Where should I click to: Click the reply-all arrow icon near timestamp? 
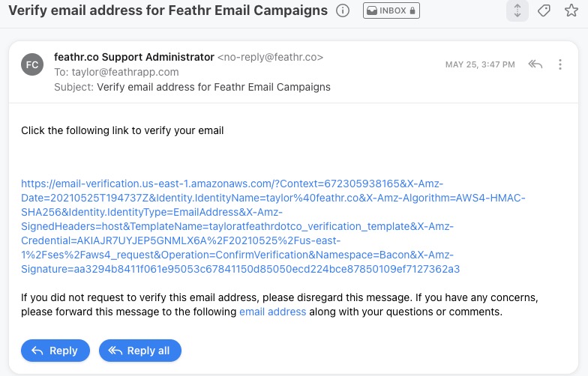(x=535, y=64)
